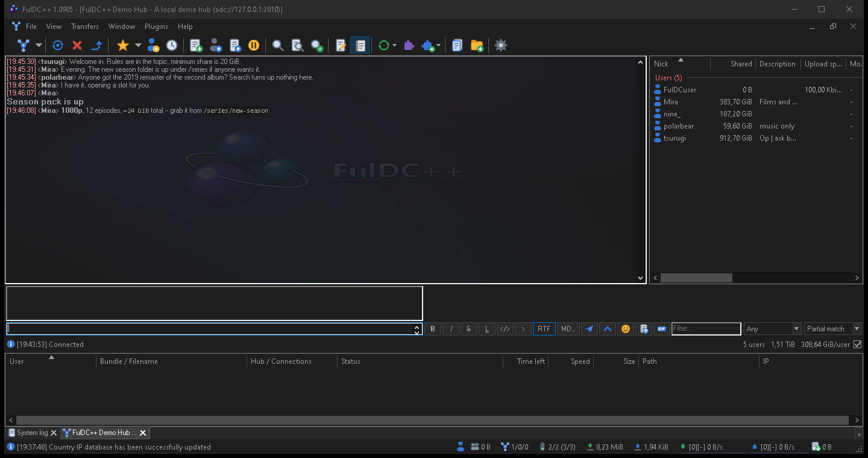Click the red X disconnect icon
This screenshot has width=868, height=458.
(x=77, y=45)
